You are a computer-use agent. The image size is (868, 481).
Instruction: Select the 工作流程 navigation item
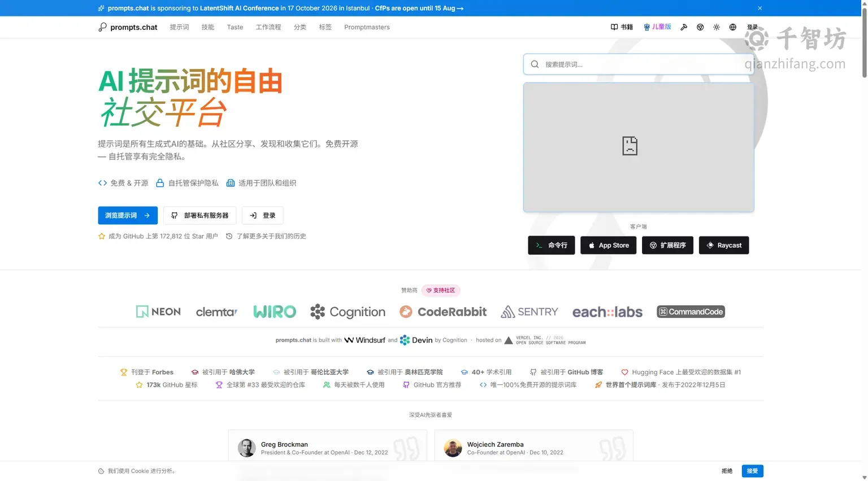[268, 27]
